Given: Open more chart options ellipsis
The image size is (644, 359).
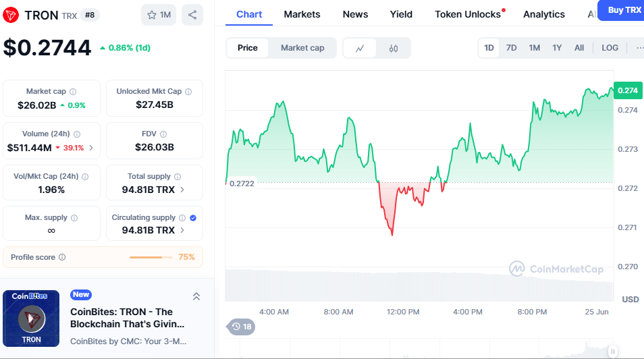Looking at the screenshot, I should click(x=639, y=48).
